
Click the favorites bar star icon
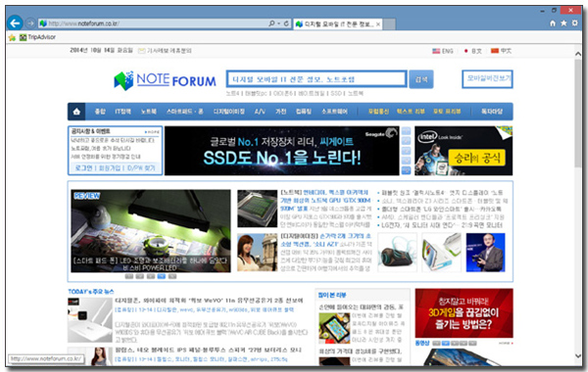point(12,37)
